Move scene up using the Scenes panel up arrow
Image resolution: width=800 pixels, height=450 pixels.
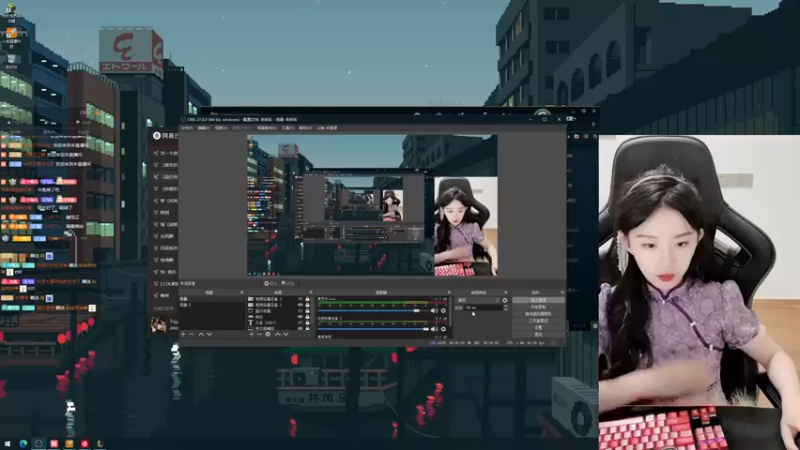point(201,334)
